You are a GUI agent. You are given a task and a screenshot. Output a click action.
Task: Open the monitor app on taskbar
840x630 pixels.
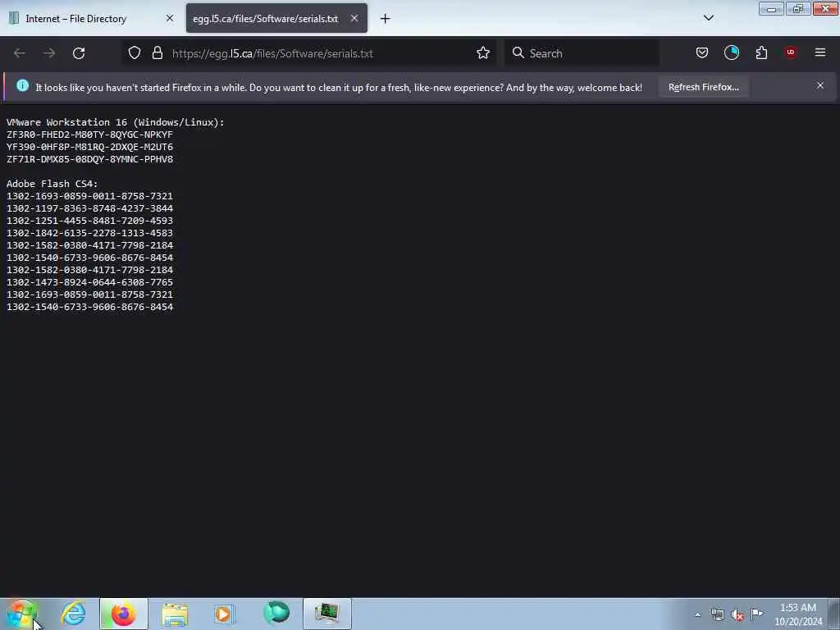click(x=327, y=614)
